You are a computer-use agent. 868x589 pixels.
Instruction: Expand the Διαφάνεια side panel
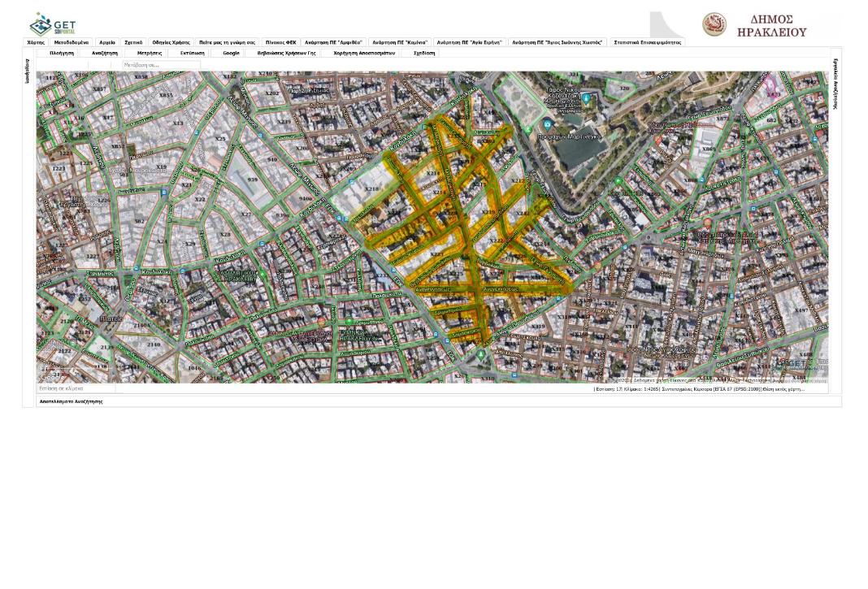click(x=28, y=71)
